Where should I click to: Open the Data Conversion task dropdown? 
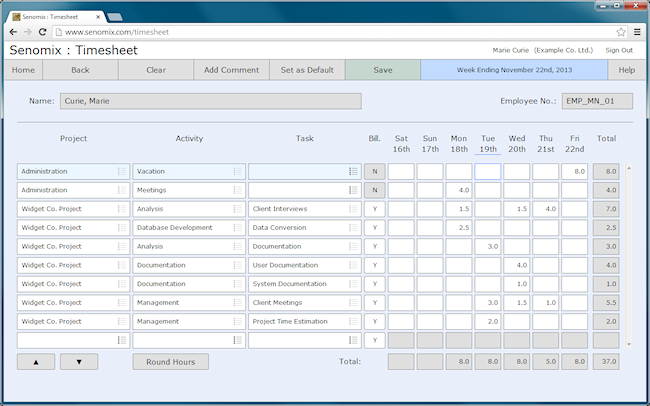coord(305,227)
